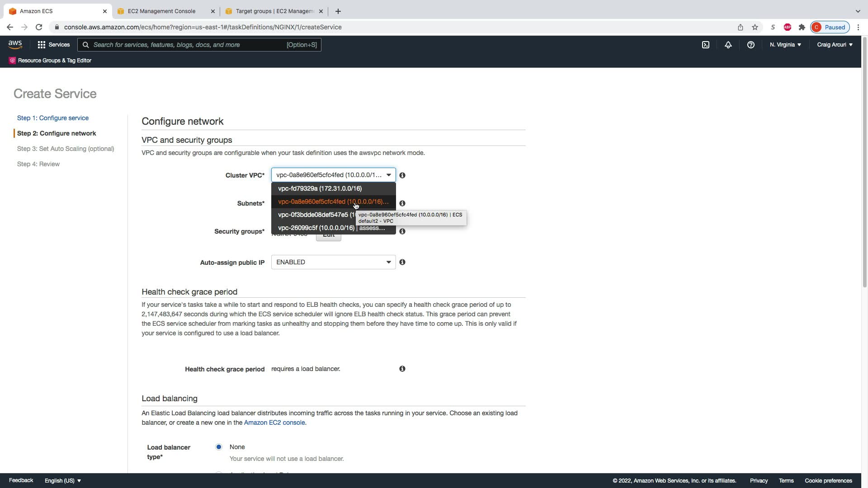Open Craig Arcuri account menu
This screenshot has width=868, height=488.
pyautogui.click(x=834, y=45)
